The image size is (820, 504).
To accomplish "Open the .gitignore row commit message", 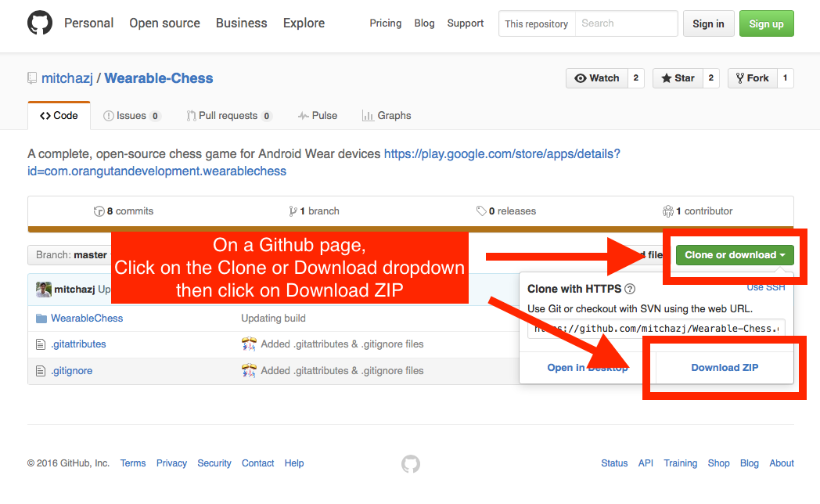I will [342, 371].
